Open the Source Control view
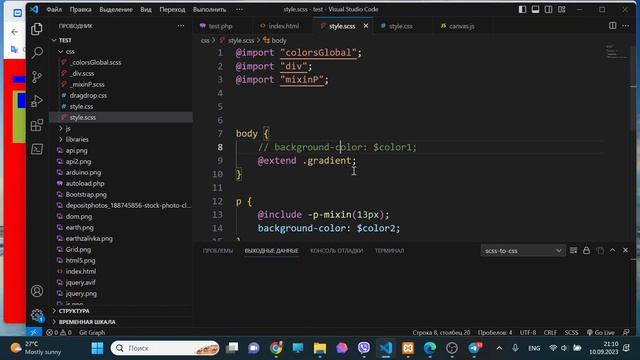640x360 pixels. [37, 77]
